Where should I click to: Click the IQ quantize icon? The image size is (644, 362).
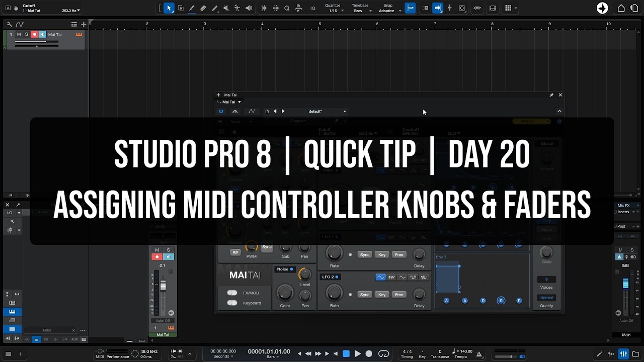(x=313, y=8)
